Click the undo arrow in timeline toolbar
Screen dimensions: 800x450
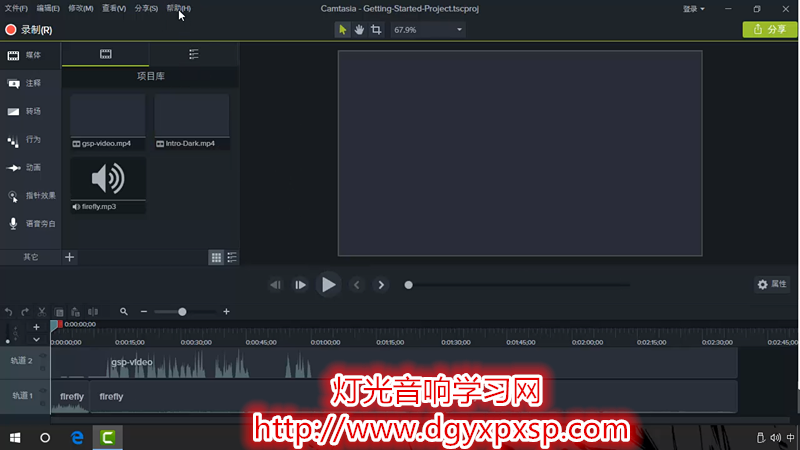[x=9, y=312]
